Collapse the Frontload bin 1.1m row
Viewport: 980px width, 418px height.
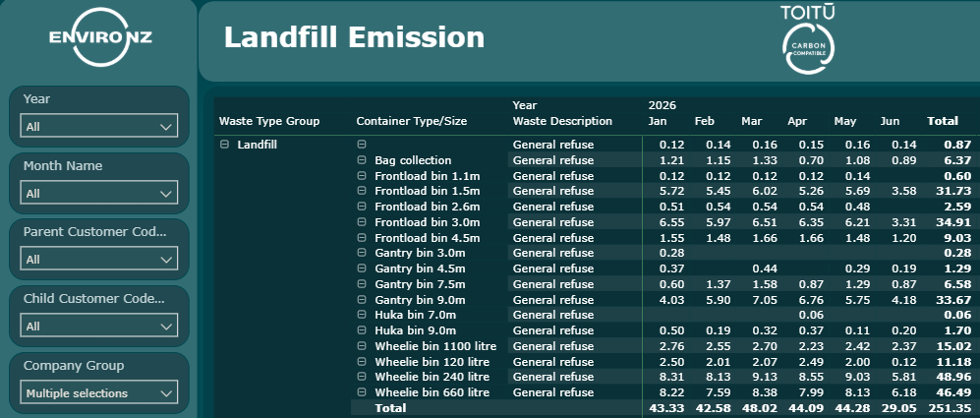tap(361, 176)
